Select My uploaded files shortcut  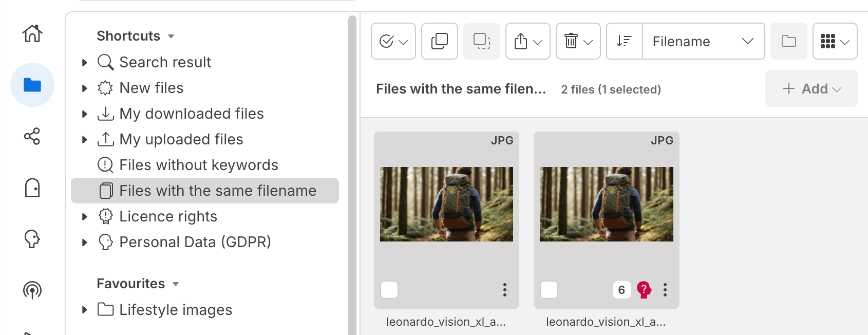(x=181, y=139)
